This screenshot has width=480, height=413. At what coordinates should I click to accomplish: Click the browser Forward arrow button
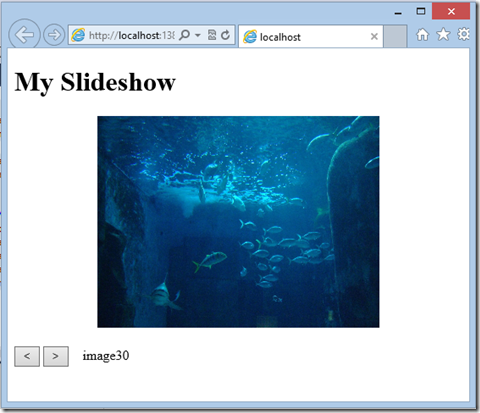(54, 35)
